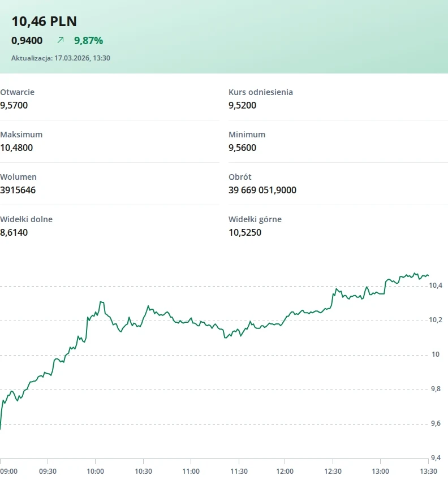Click the green upward trend arrow icon
This screenshot has height=489, width=448.
pos(61,40)
